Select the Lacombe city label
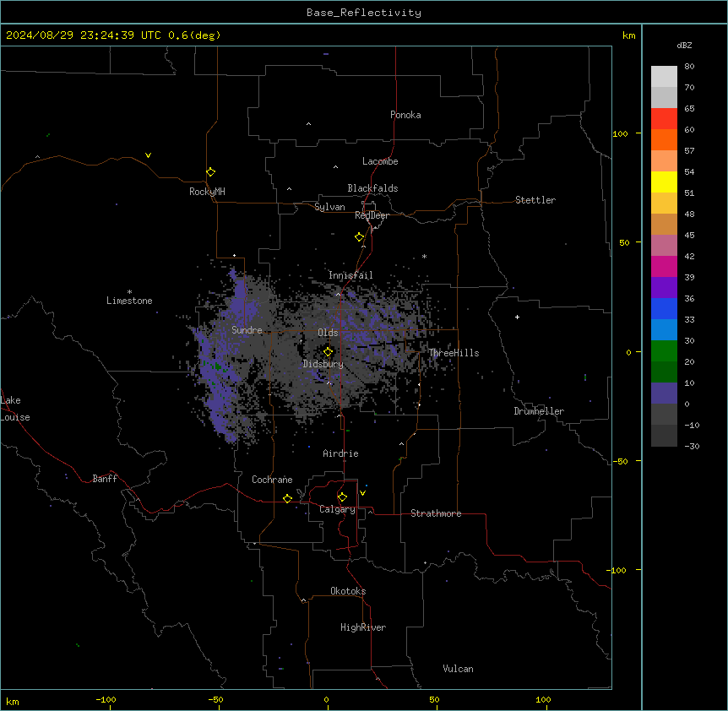 pos(380,161)
